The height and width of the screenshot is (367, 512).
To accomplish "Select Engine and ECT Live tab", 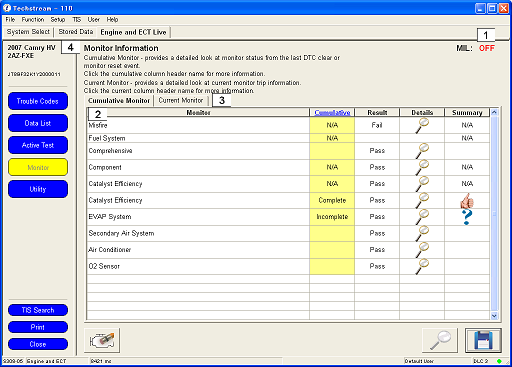I will coord(133,32).
